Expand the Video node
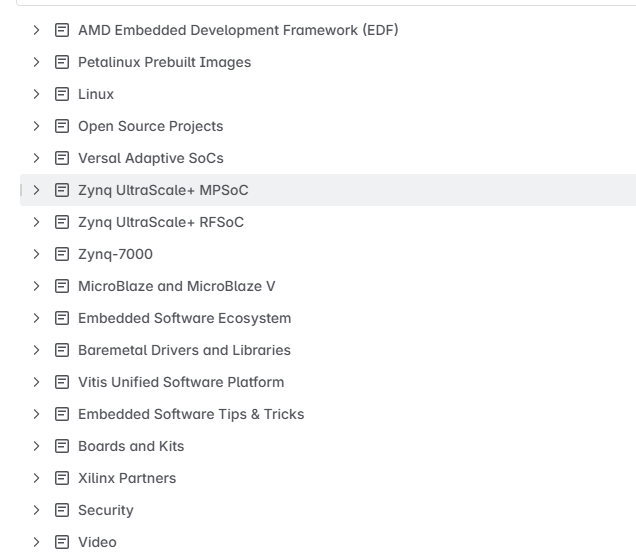The image size is (636, 557). 36,542
